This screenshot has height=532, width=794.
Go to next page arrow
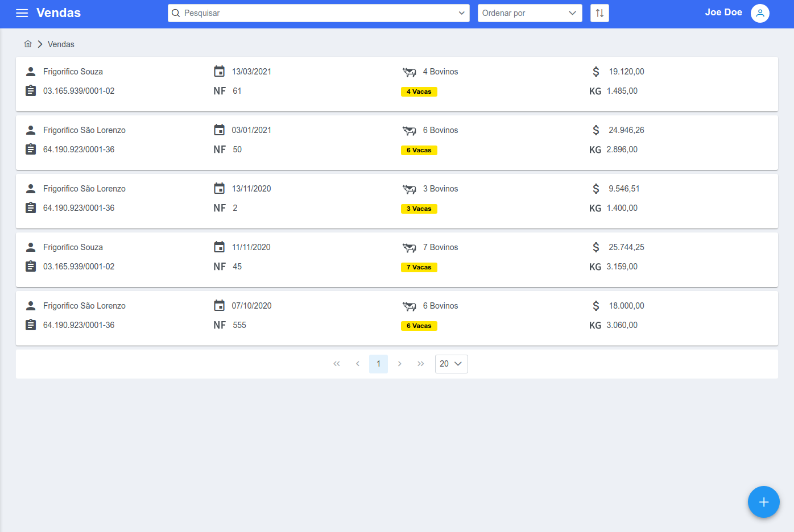coord(400,364)
